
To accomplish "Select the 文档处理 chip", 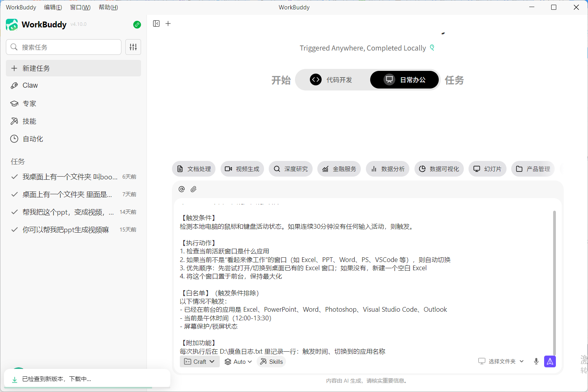I will pyautogui.click(x=194, y=169).
